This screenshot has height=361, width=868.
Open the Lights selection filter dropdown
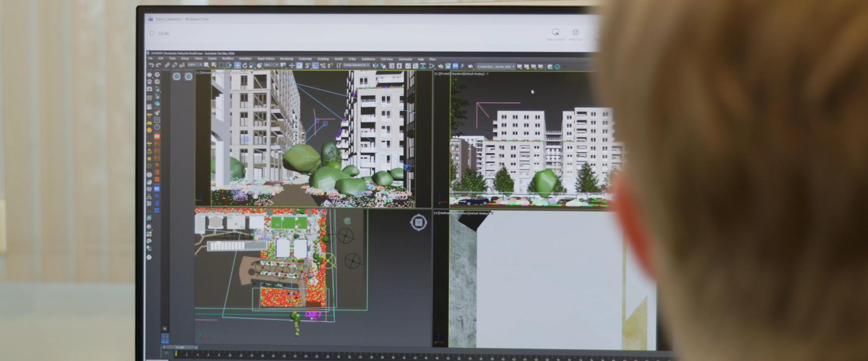(195, 65)
